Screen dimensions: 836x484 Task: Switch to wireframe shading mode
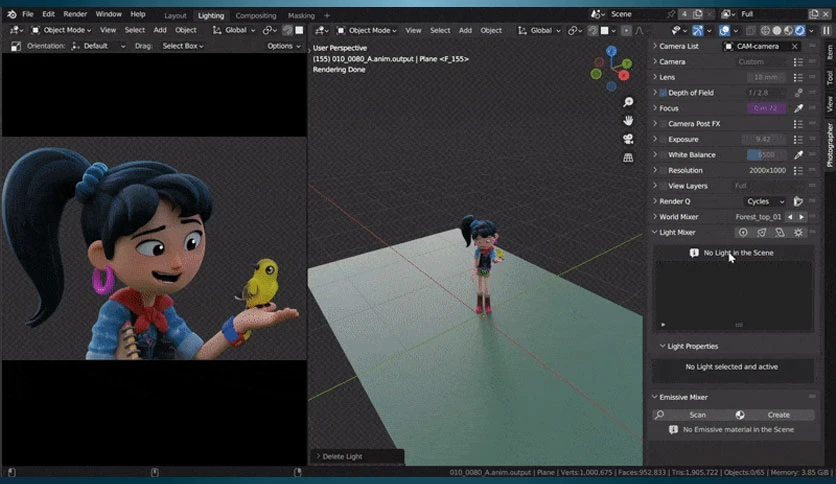pos(765,30)
